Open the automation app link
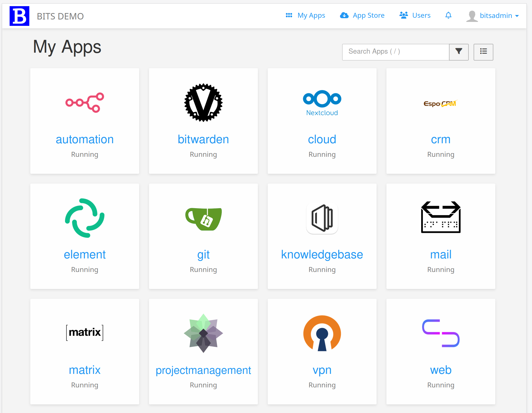This screenshot has height=413, width=532. pyautogui.click(x=85, y=139)
